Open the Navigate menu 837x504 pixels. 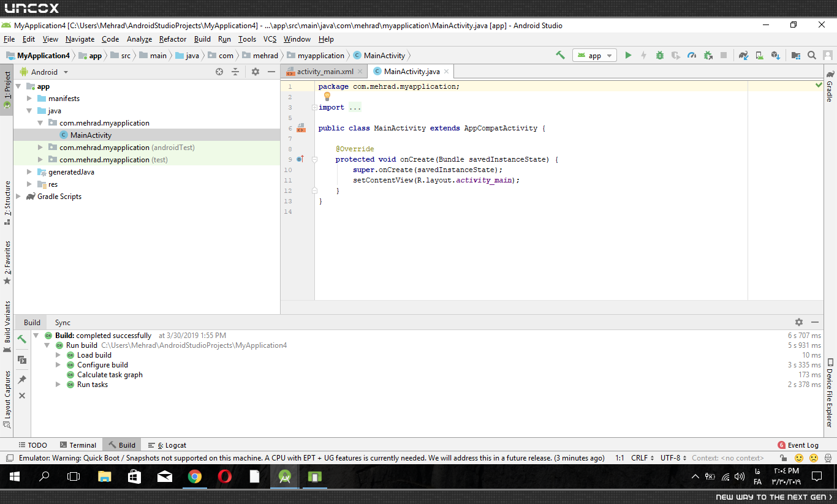pos(80,39)
